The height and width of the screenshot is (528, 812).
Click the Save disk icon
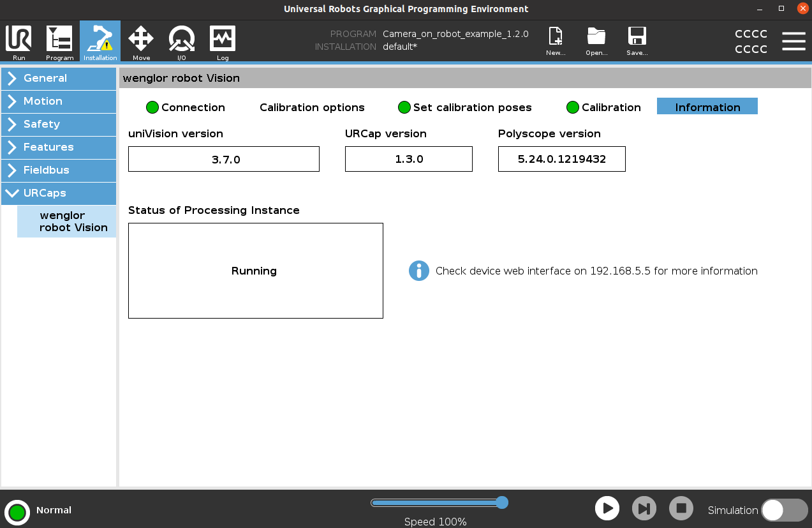click(637, 41)
